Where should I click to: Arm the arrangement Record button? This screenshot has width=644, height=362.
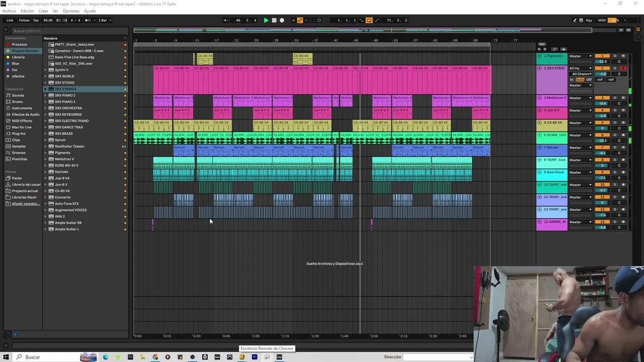(282, 20)
